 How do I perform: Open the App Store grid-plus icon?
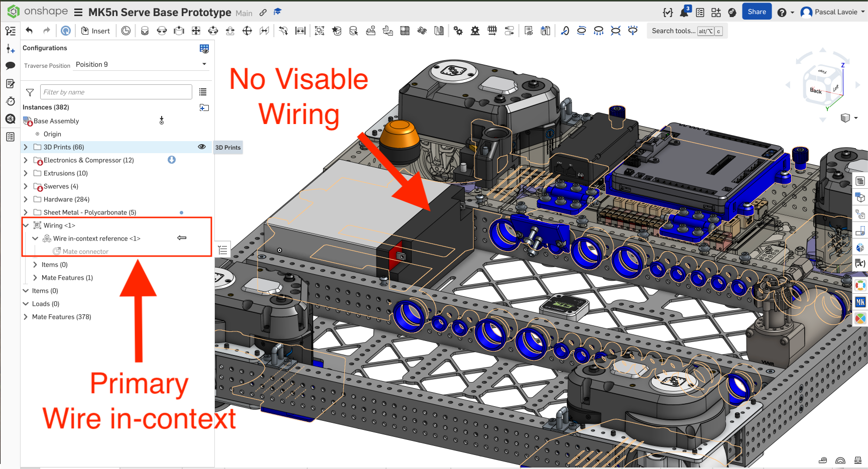coord(716,12)
